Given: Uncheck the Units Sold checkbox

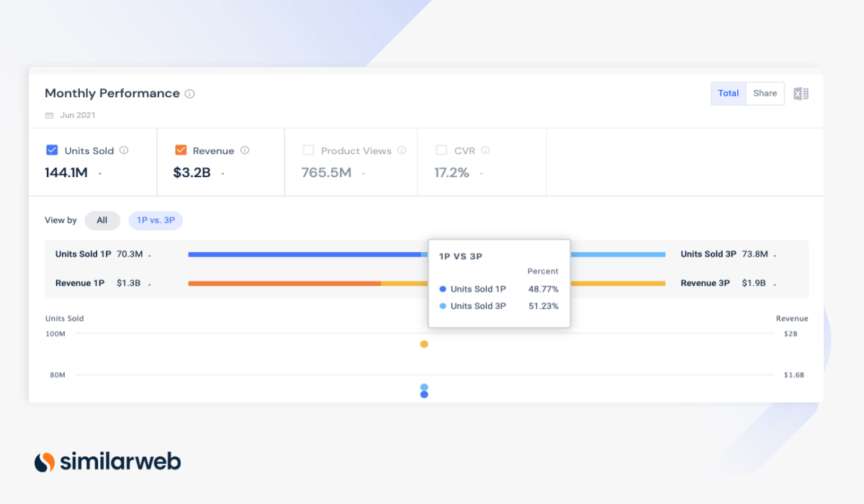Looking at the screenshot, I should coord(52,150).
